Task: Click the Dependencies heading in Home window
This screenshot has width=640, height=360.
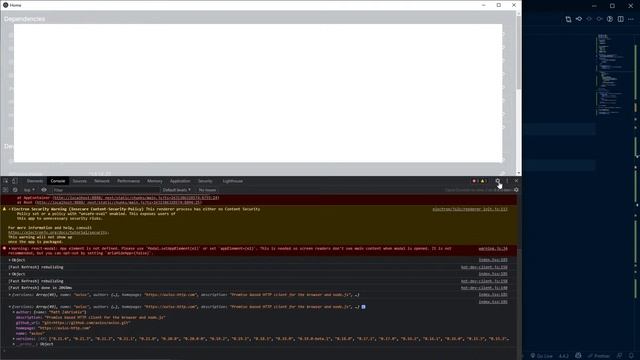Action: click(24, 19)
